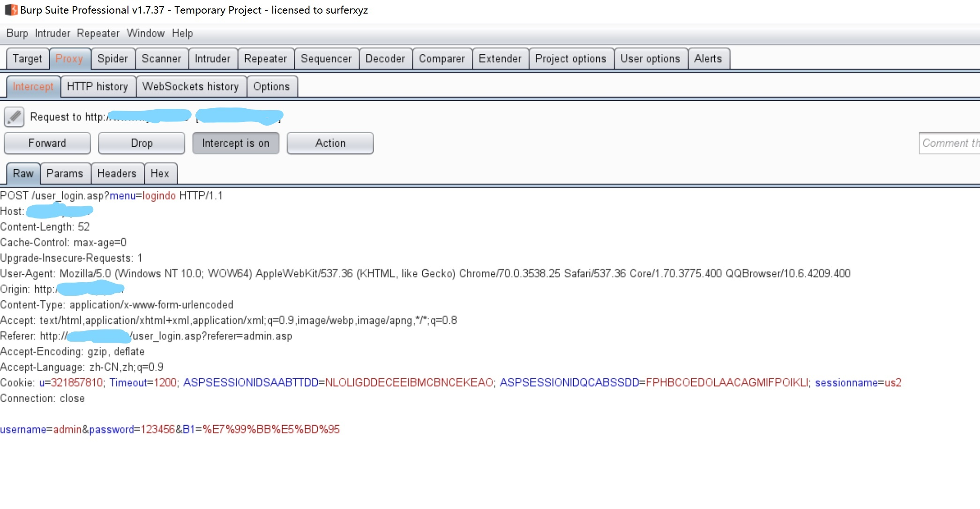Viewport: 980px width, 509px height.
Task: Click the Cache-Control: max-age=0 line
Action: 63,242
